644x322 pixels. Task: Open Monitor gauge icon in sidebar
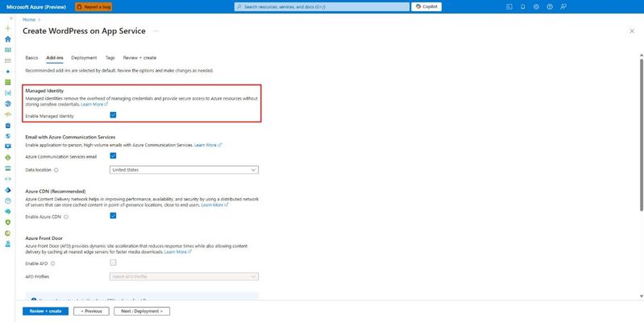point(7,200)
